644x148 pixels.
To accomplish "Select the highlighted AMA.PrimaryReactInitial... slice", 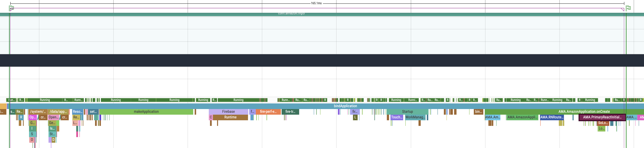I will pyautogui.click(x=602, y=117).
